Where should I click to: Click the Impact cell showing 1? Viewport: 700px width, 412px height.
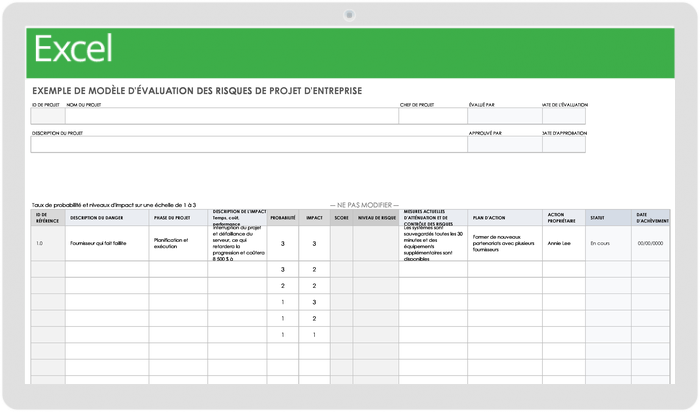314,335
